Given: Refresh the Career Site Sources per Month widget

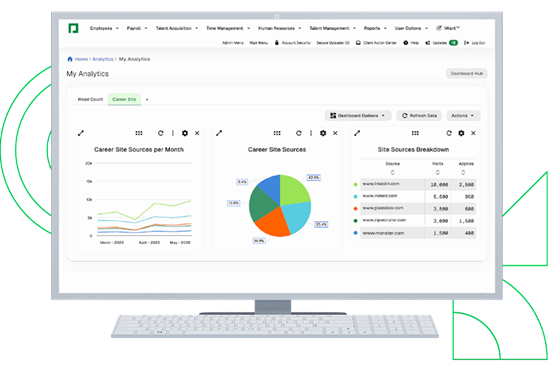Looking at the screenshot, I should 161,133.
